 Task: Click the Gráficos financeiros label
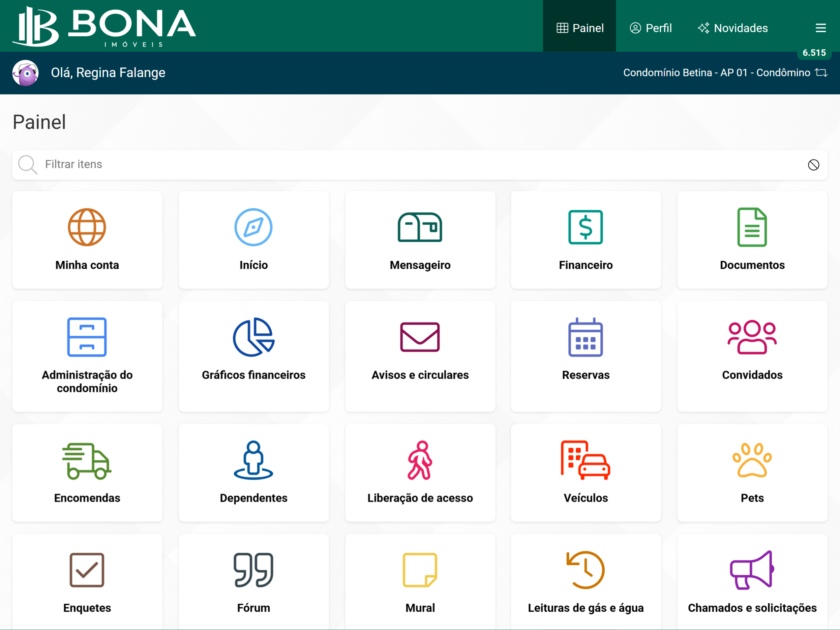pyautogui.click(x=253, y=375)
